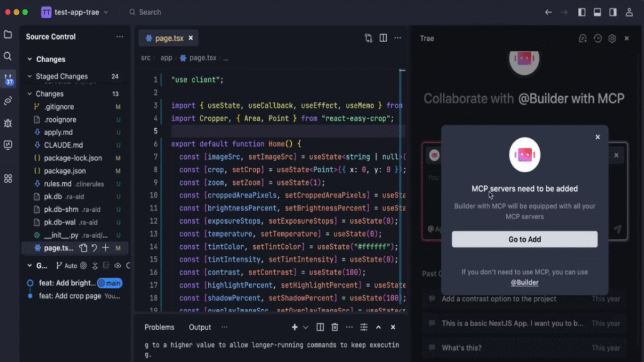Viewport: 644px width, 362px height.
Task: Collapse the top Changes section
Action: click(30, 59)
